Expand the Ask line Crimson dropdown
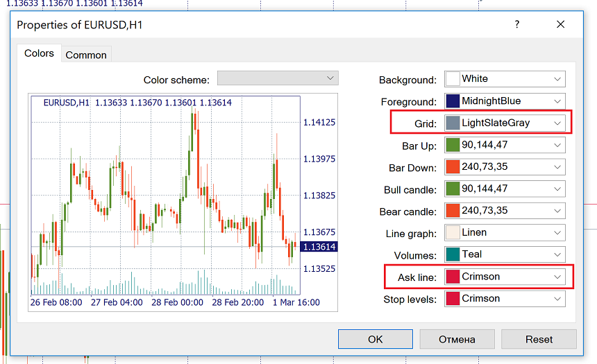Screen dimensions: 597x364 coord(557,277)
